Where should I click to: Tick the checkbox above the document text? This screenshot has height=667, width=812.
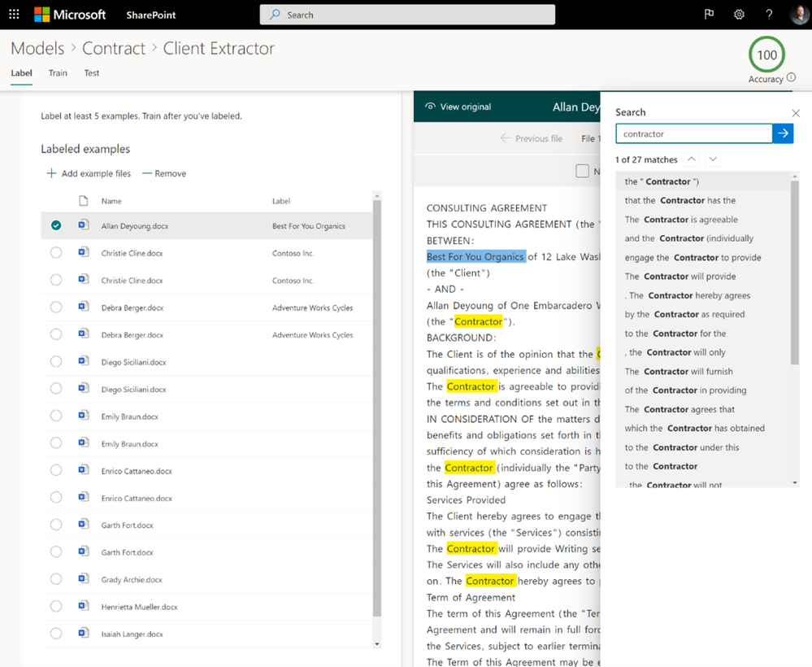coord(582,171)
